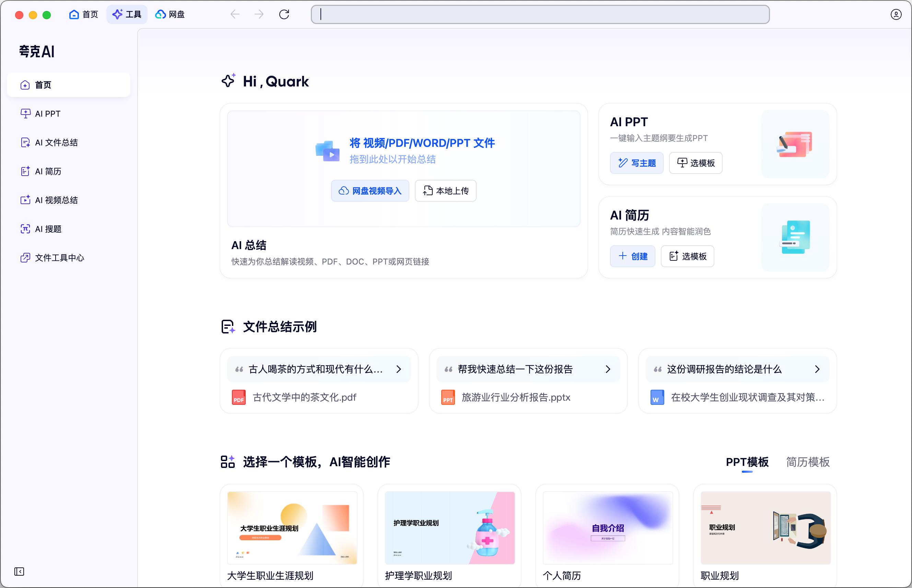The height and width of the screenshot is (588, 912).
Task: Click the 网盘视频导入 button
Action: click(x=370, y=190)
